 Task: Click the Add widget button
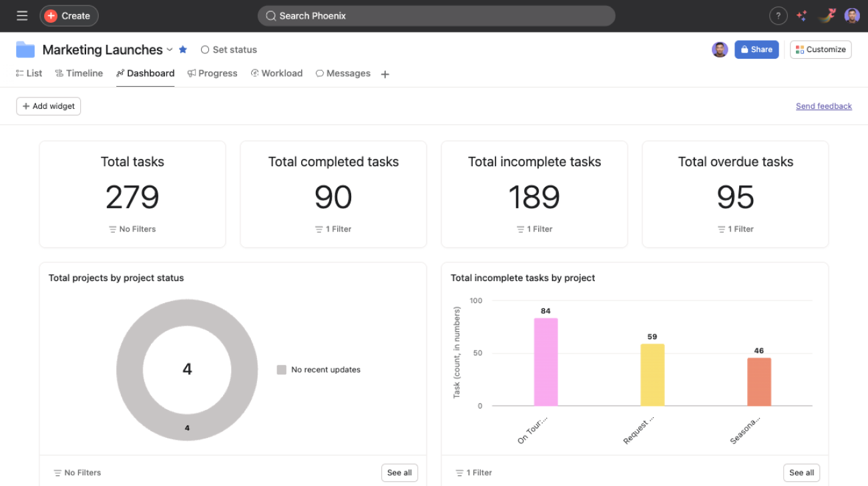pyautogui.click(x=49, y=106)
